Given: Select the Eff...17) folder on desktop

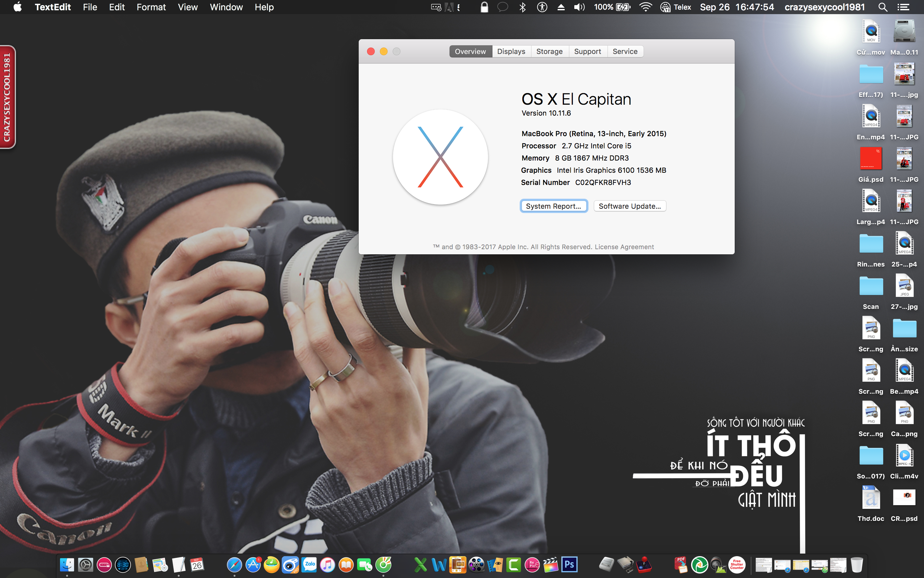Looking at the screenshot, I should [871, 80].
